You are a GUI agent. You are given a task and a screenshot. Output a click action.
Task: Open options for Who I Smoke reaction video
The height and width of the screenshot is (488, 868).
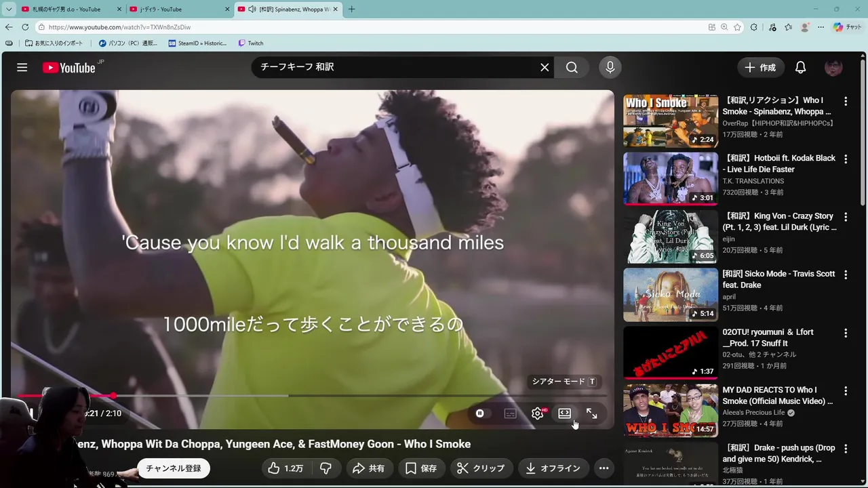(x=846, y=101)
